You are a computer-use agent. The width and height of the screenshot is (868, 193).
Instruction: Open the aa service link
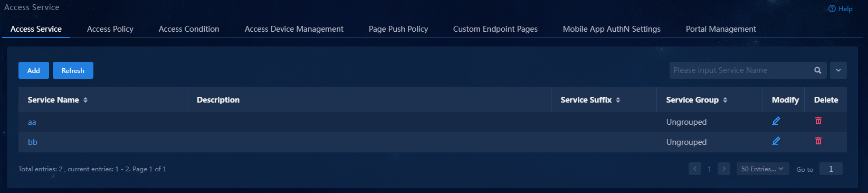click(32, 122)
